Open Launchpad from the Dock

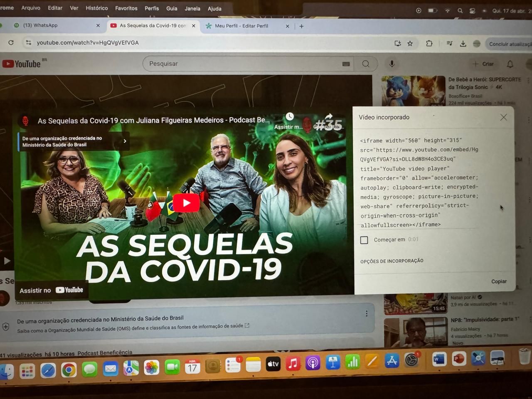point(27,371)
